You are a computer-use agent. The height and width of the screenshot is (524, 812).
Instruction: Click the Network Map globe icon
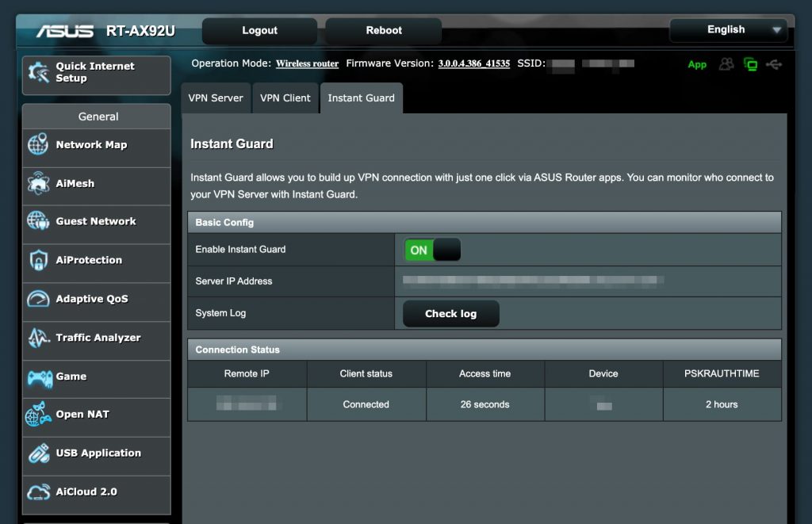pyautogui.click(x=38, y=144)
